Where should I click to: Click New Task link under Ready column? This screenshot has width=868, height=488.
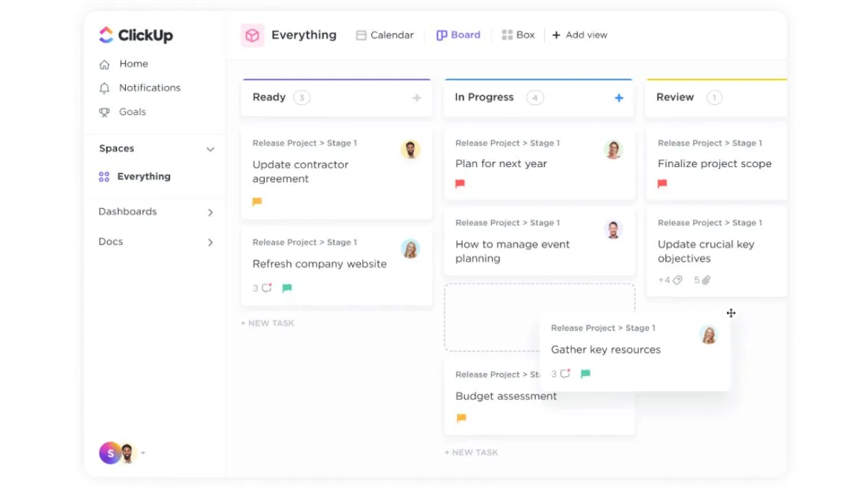[268, 323]
